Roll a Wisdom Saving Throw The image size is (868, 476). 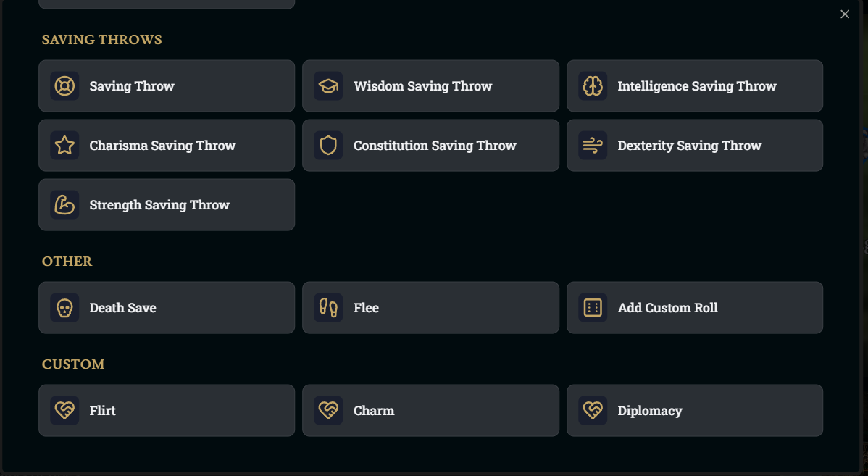pyautogui.click(x=430, y=85)
